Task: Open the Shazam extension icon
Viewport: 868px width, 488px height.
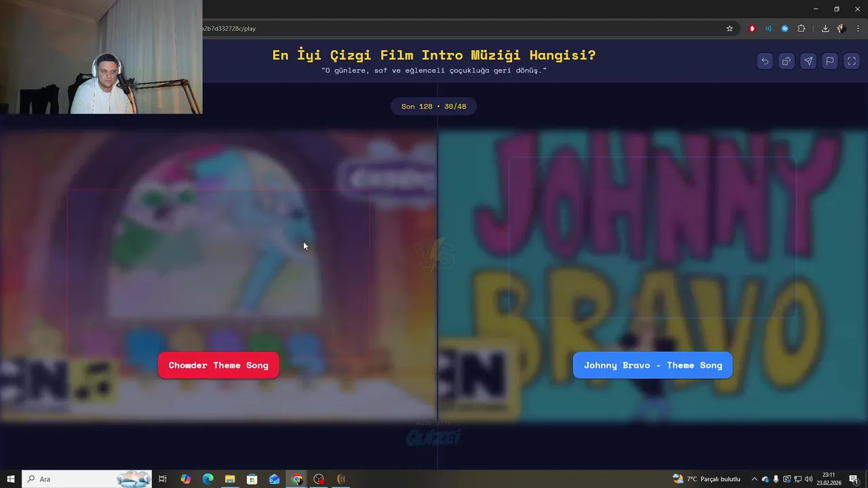Action: (785, 28)
